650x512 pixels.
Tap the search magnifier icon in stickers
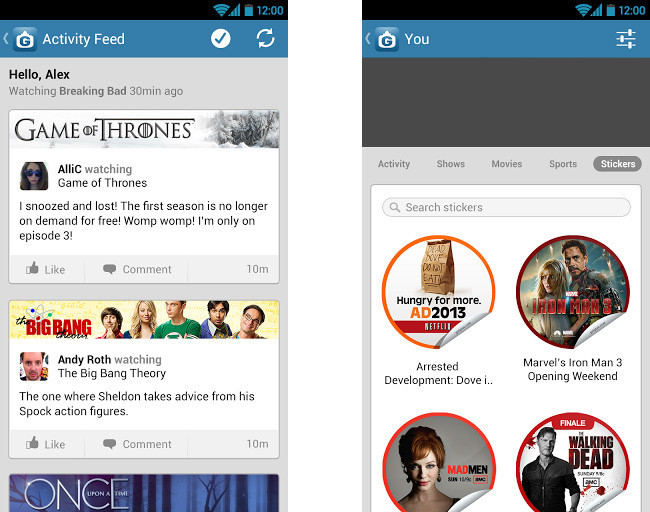pos(395,207)
